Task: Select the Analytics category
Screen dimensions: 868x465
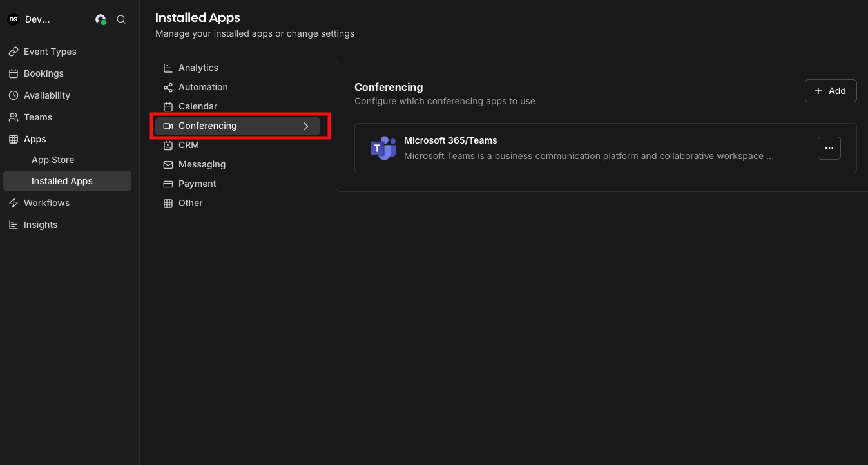Action: (198, 68)
